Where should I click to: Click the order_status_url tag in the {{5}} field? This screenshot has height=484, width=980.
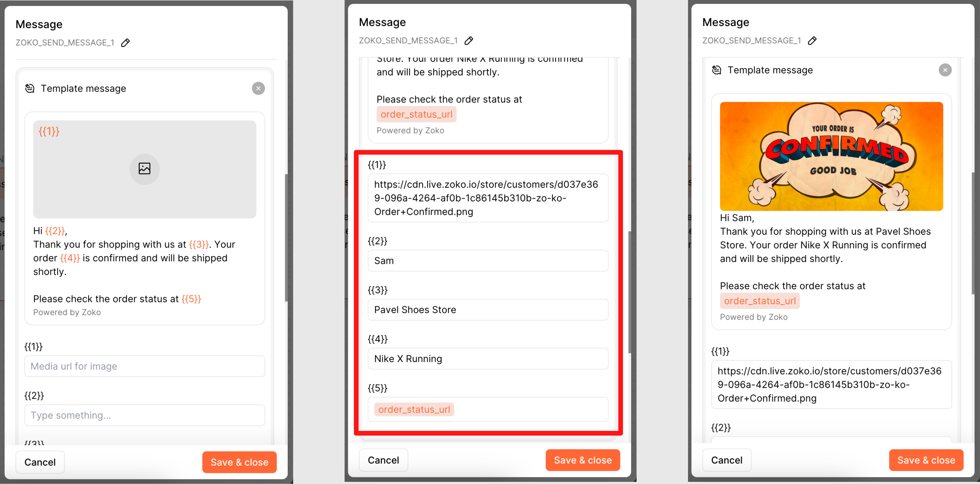click(414, 409)
